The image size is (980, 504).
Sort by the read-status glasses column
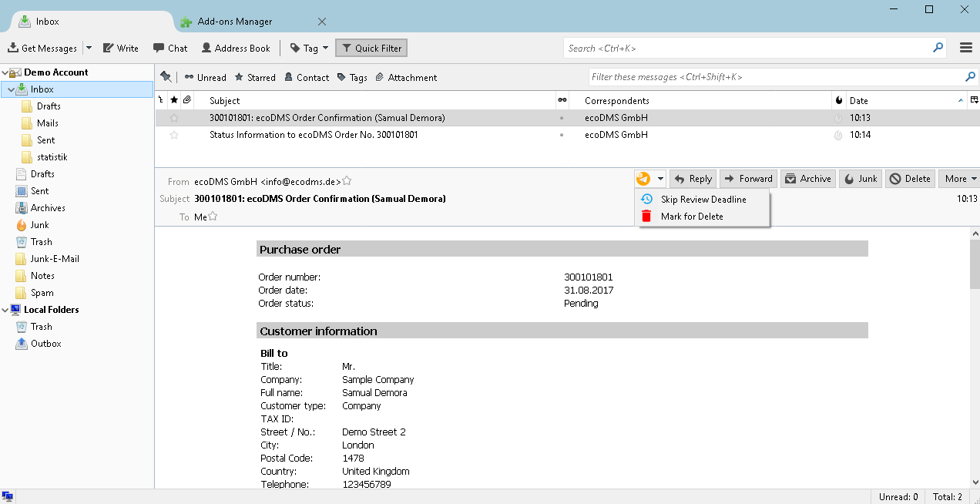pyautogui.click(x=562, y=101)
